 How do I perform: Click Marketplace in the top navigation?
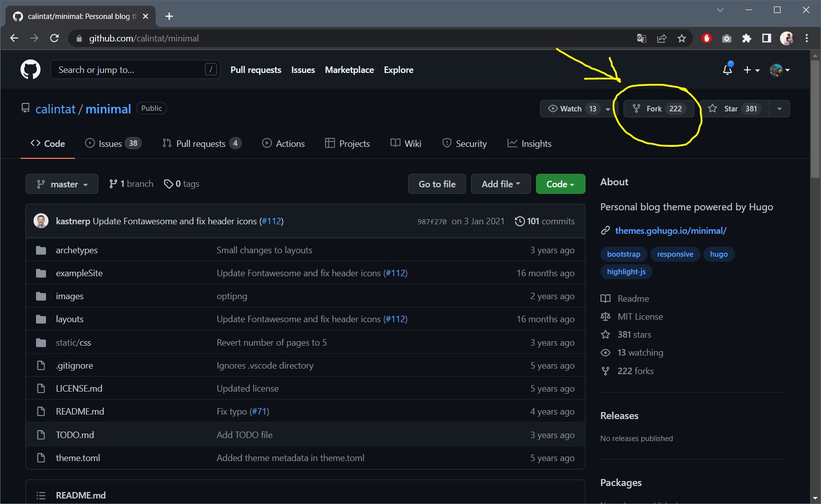coord(349,70)
